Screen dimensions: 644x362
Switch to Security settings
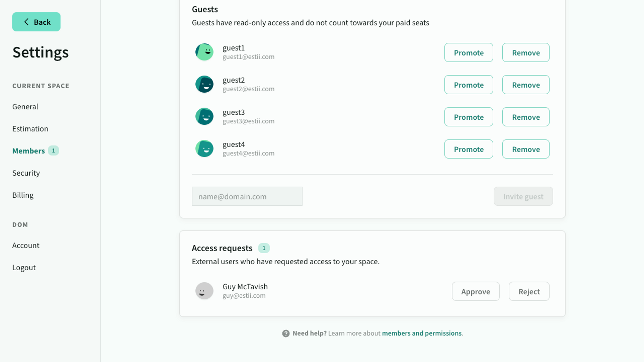[x=26, y=173]
